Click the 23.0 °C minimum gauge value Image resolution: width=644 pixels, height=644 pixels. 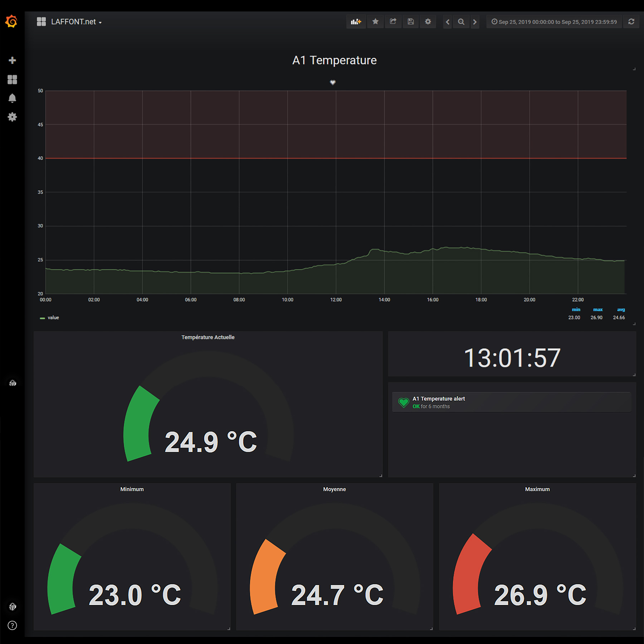[x=135, y=595]
